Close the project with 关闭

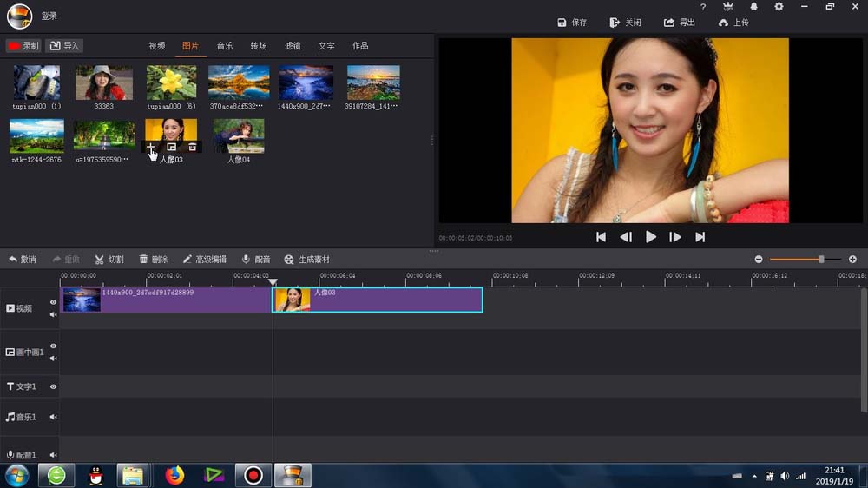(x=625, y=23)
